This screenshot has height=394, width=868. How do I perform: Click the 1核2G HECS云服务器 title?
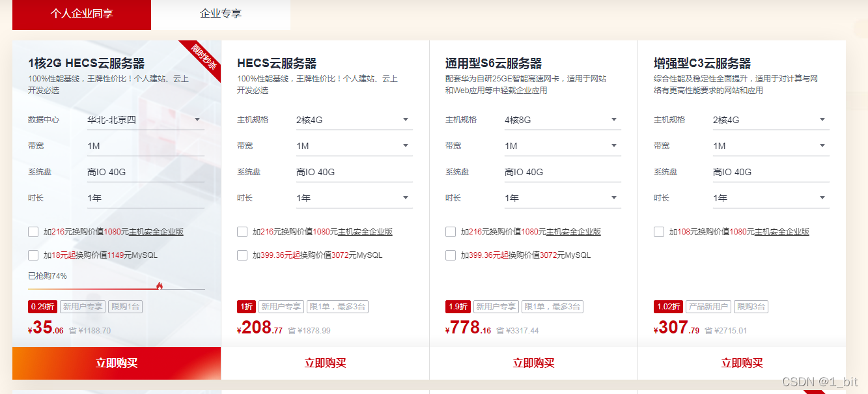coord(87,63)
